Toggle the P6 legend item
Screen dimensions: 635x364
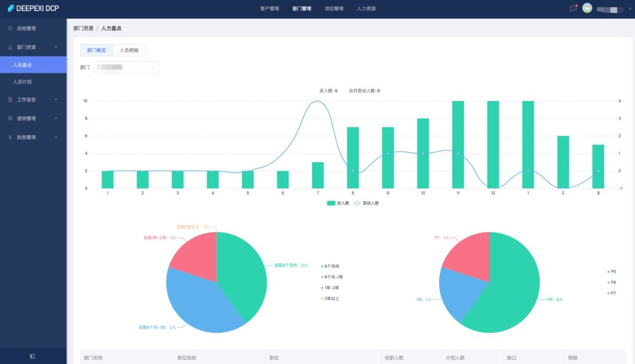click(x=611, y=282)
